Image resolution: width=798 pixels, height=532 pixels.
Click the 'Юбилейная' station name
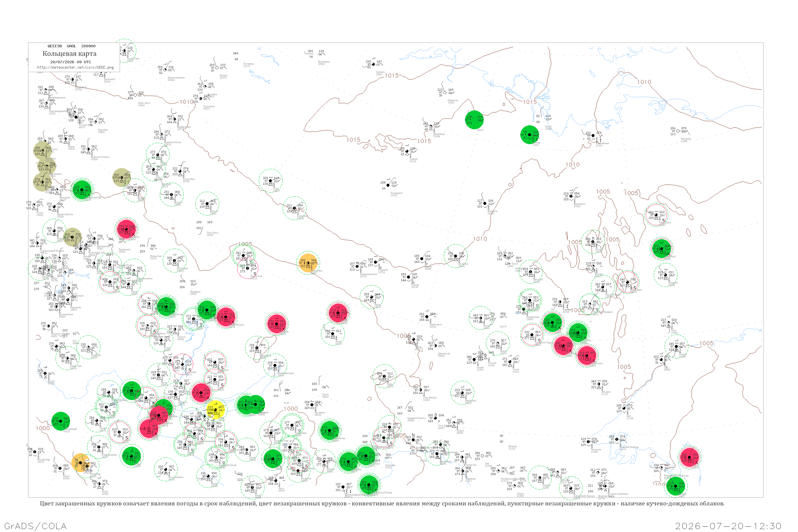click(602, 144)
